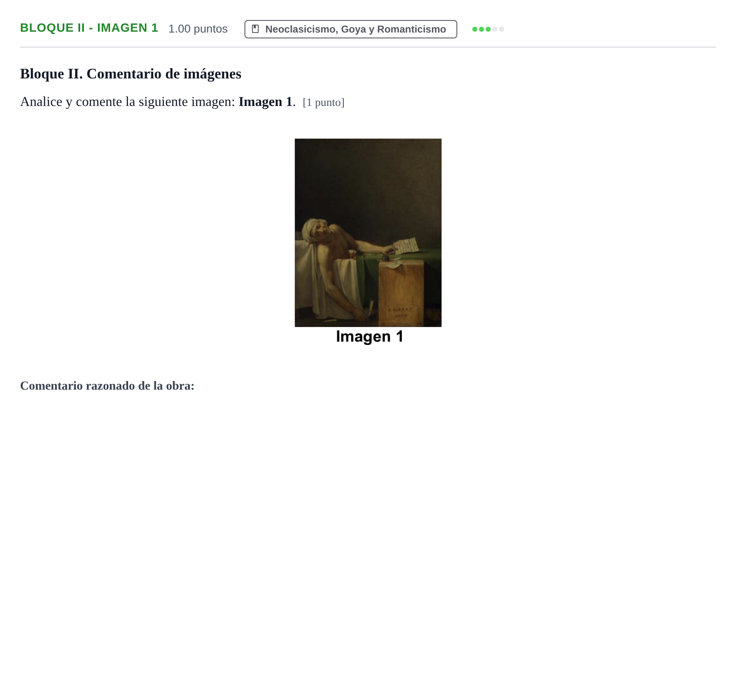Click the [1 punto] score note
736x700 pixels.
click(x=323, y=103)
